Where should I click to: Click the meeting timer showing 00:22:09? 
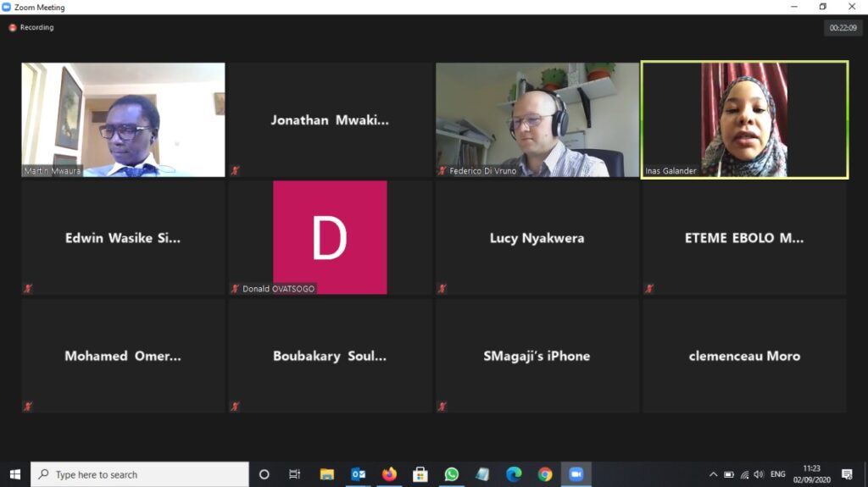(x=843, y=28)
